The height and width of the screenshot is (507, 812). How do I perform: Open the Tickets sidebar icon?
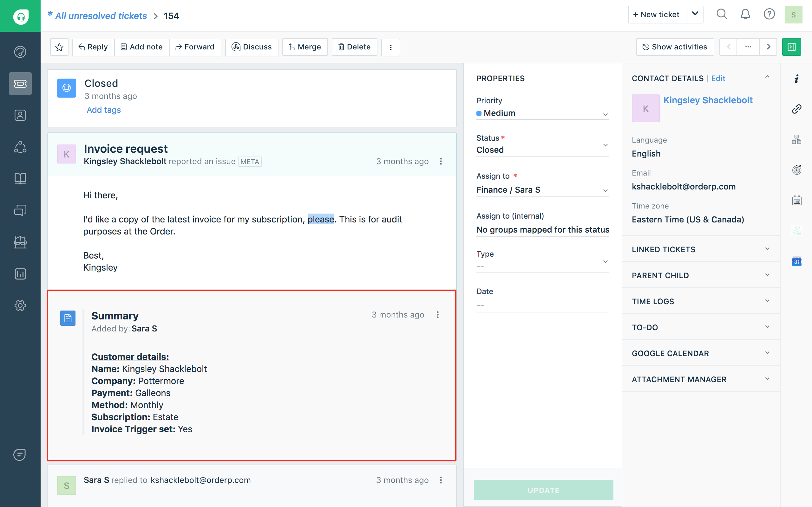coord(20,83)
